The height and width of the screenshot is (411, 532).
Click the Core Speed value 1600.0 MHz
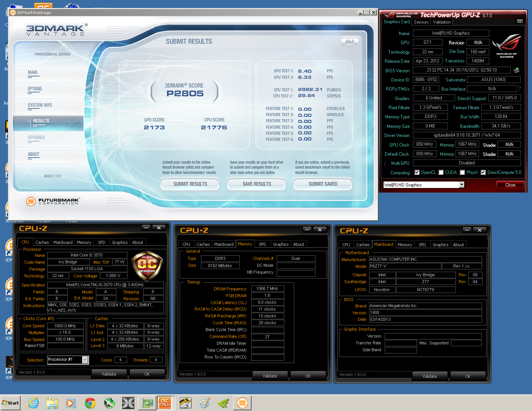coord(65,326)
